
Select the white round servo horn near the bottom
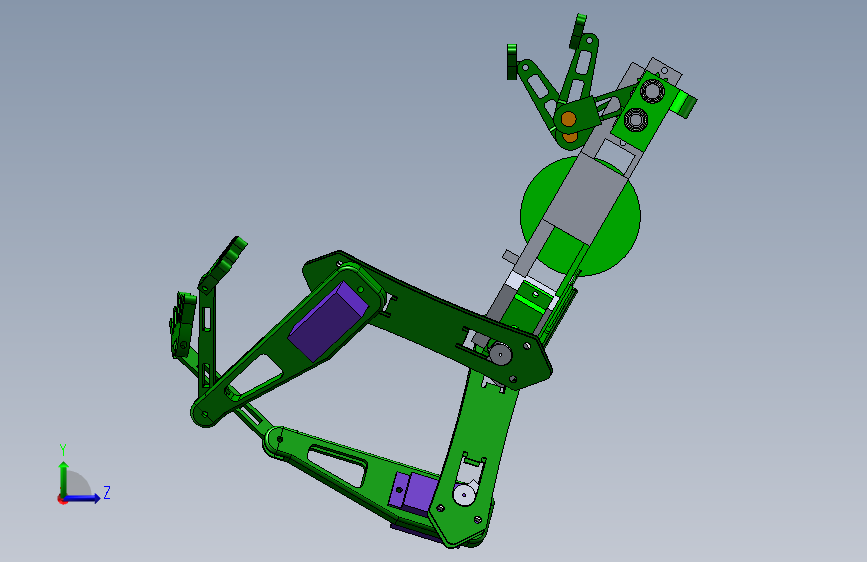464,494
